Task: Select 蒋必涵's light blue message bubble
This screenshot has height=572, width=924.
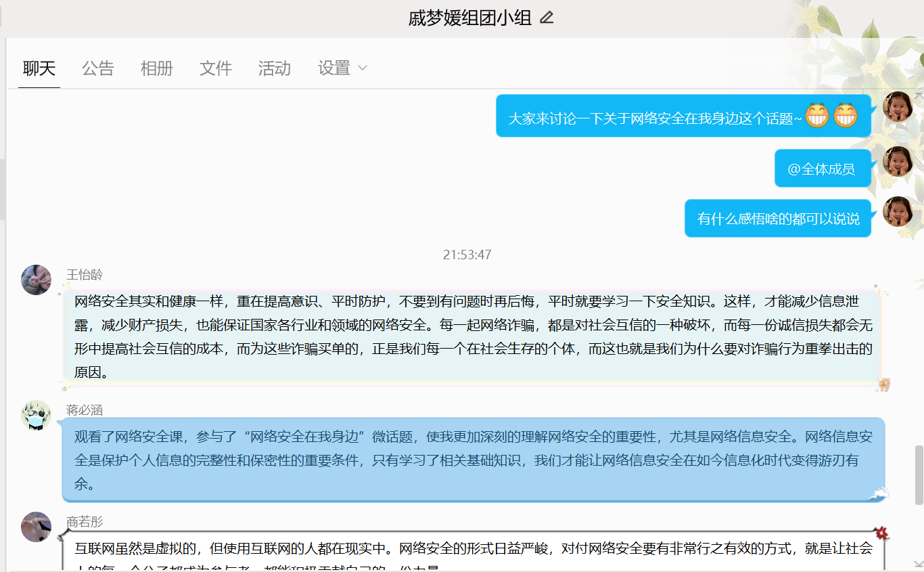Action: pos(473,460)
